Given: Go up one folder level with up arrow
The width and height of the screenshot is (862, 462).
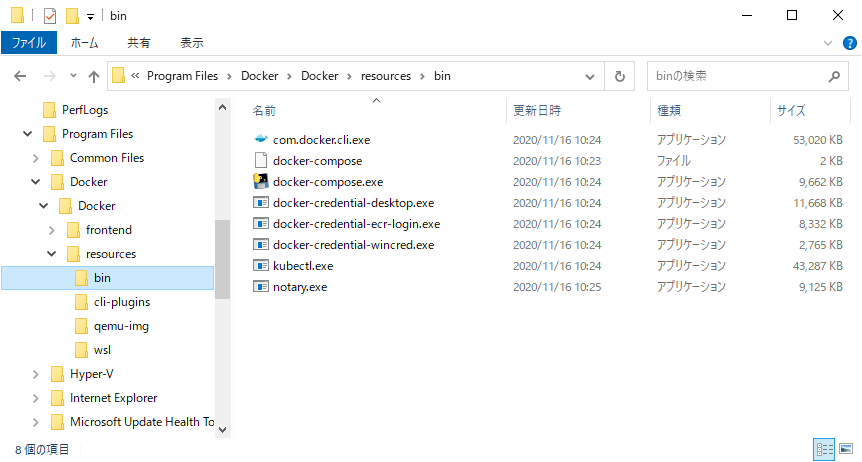Looking at the screenshot, I should 94,76.
